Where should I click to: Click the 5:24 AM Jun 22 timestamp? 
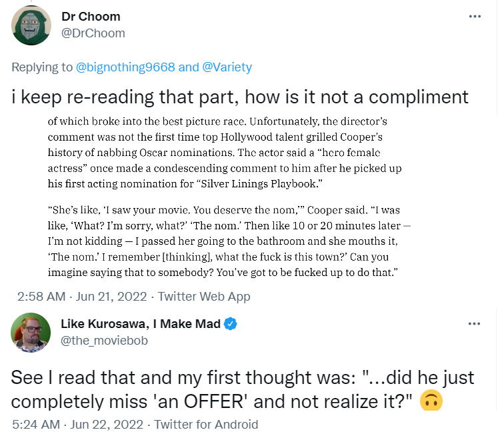[81, 424]
